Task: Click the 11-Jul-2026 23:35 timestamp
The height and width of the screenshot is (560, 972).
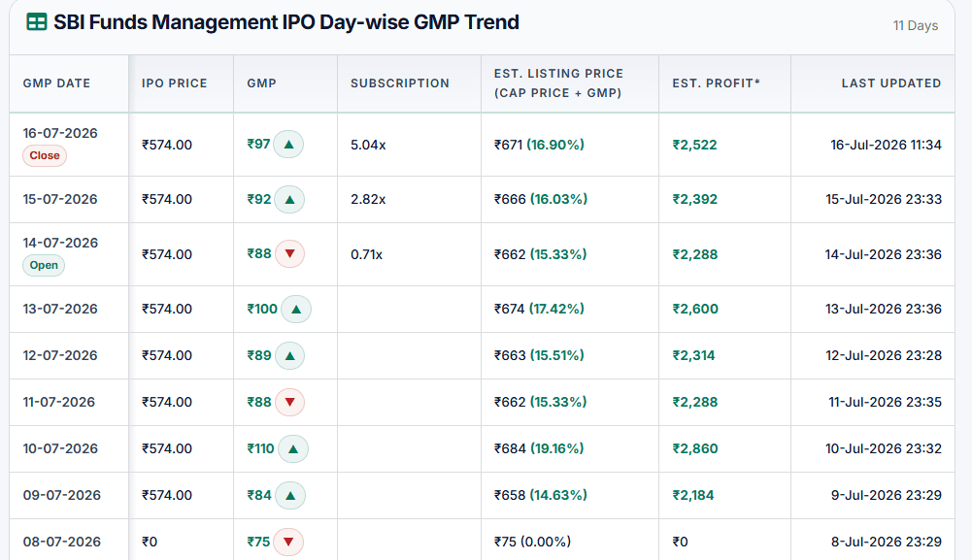Action: (886, 402)
